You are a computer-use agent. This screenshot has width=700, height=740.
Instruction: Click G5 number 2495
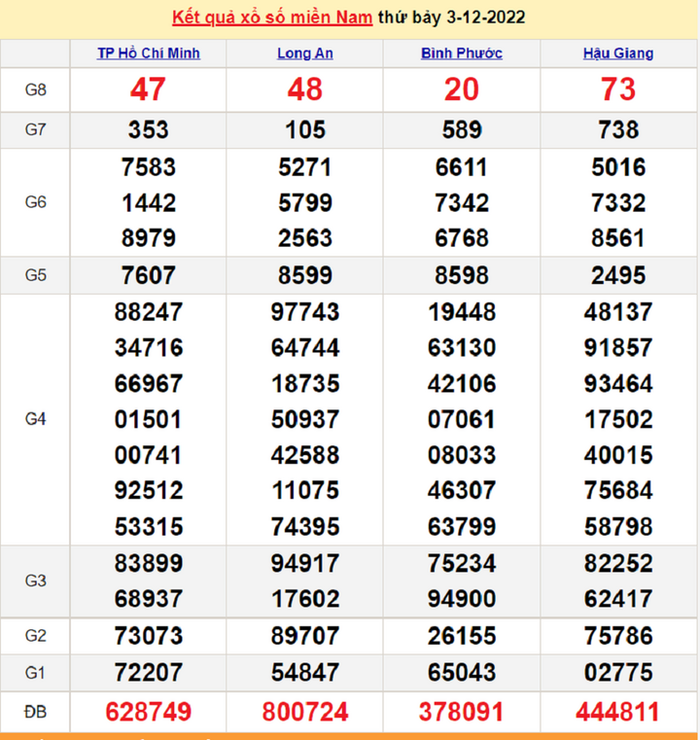[x=618, y=275]
